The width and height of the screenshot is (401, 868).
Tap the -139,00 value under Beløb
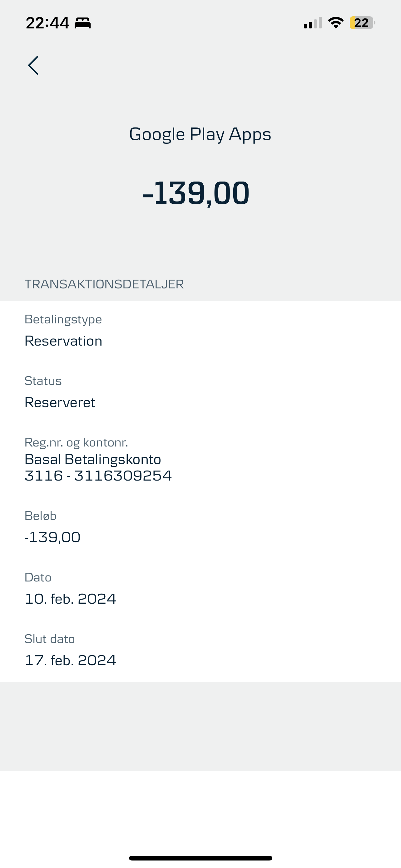[52, 537]
